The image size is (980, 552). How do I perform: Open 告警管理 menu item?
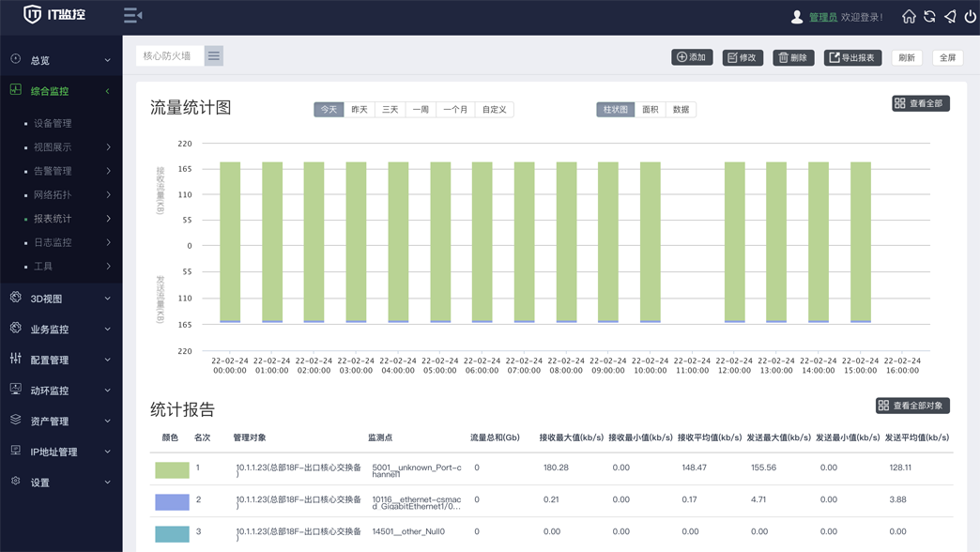coord(53,171)
